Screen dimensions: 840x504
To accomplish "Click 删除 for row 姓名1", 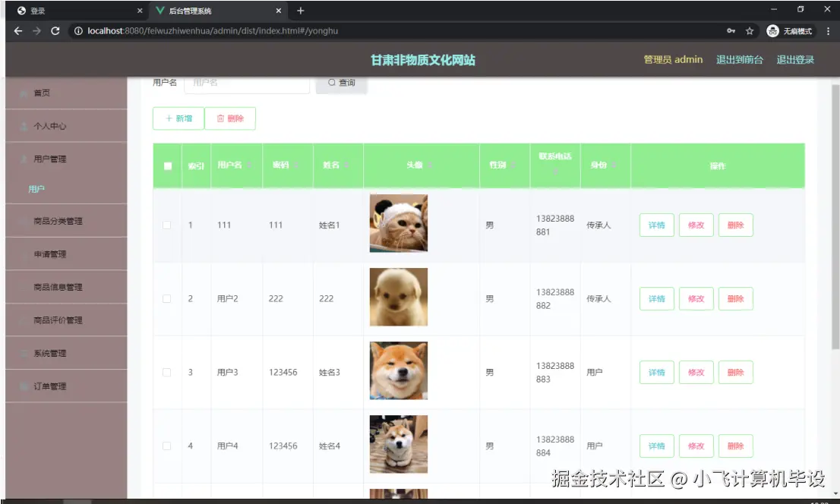I will click(735, 225).
